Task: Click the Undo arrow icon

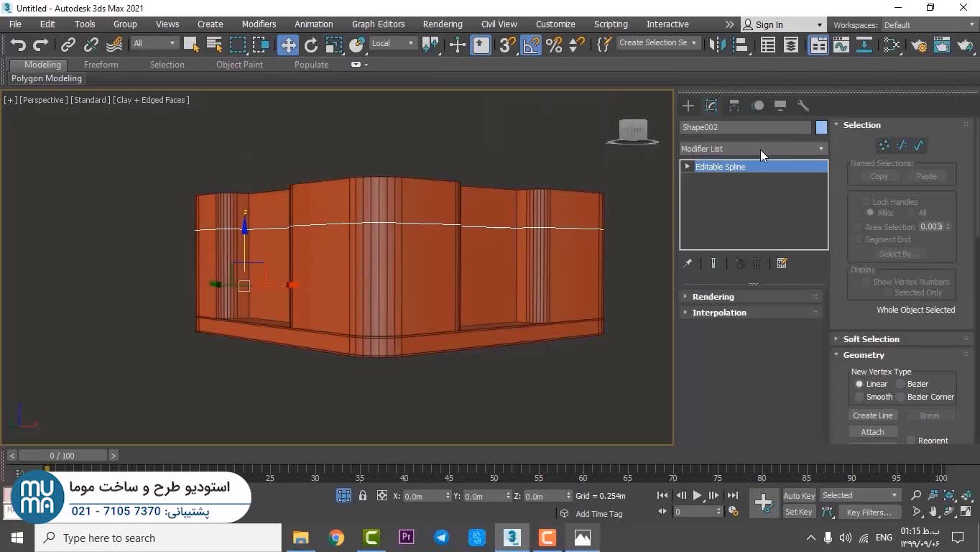Action: [x=18, y=45]
